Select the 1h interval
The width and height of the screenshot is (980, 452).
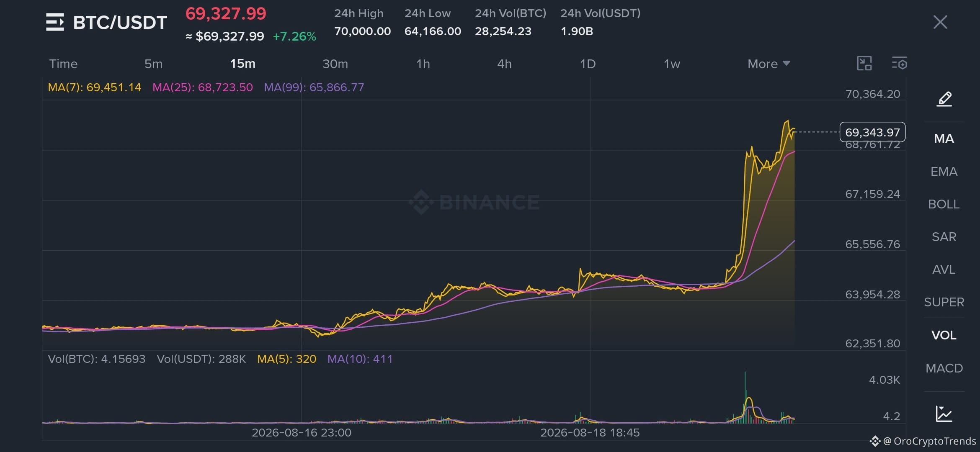[x=423, y=64]
